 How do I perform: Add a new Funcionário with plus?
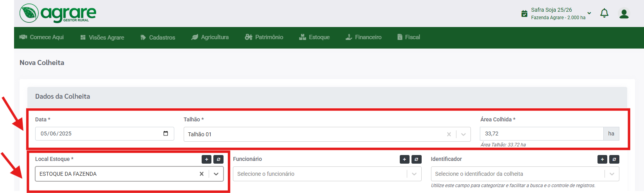pyautogui.click(x=404, y=159)
